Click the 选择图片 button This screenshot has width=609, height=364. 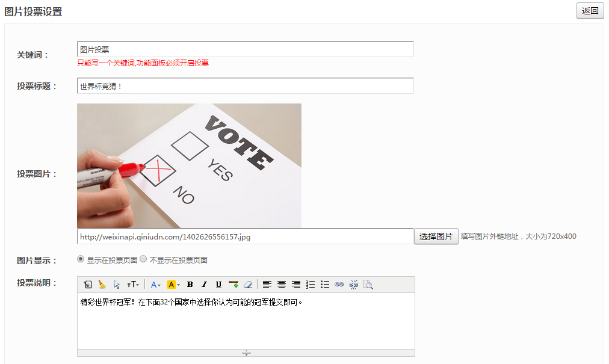point(436,236)
